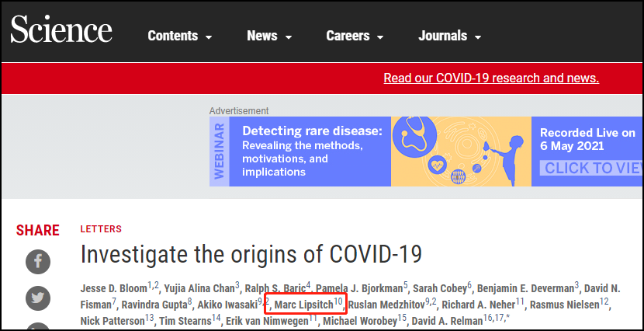Open the Careers menu
Screen dimensions: 644x331
point(355,36)
